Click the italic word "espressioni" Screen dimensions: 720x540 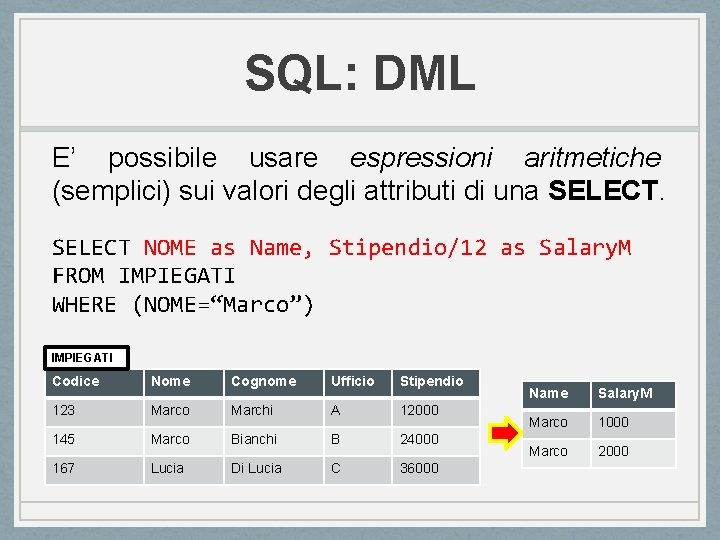click(421, 159)
